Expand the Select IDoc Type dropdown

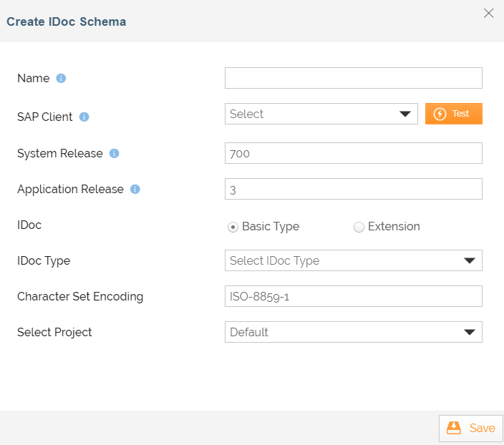pyautogui.click(x=353, y=260)
